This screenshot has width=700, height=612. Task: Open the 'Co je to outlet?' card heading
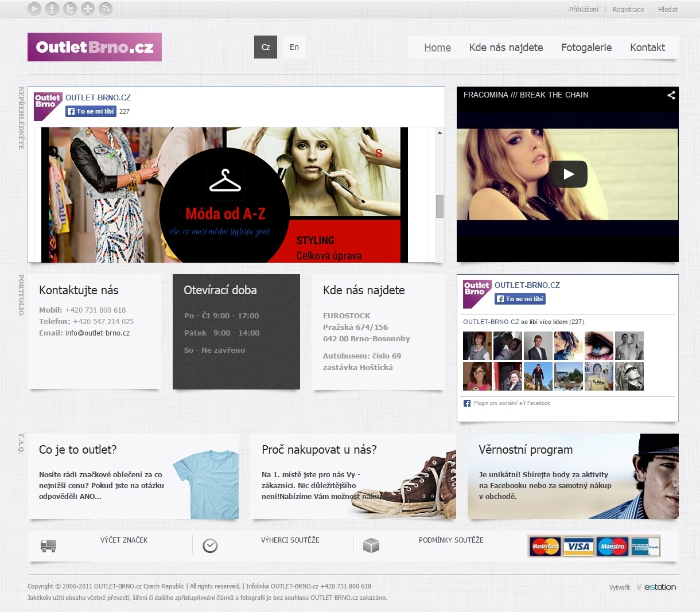point(78,450)
